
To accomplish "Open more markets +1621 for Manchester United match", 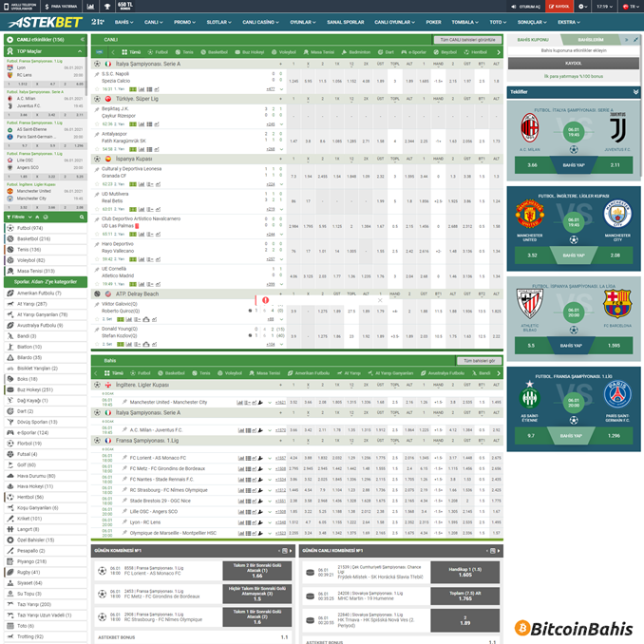I will click(280, 403).
